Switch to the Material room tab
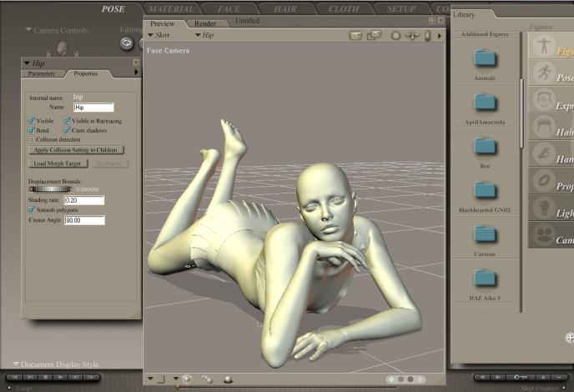 [x=170, y=8]
